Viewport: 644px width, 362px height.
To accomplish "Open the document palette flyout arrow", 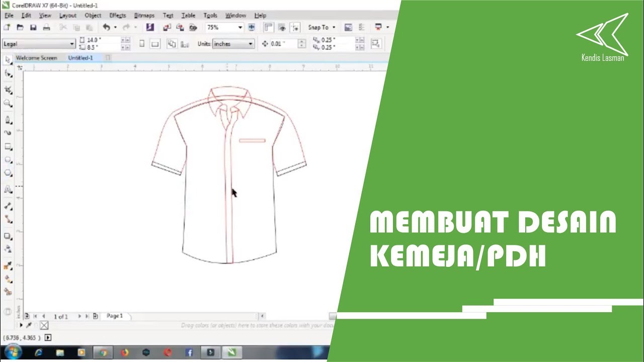I will [21, 325].
